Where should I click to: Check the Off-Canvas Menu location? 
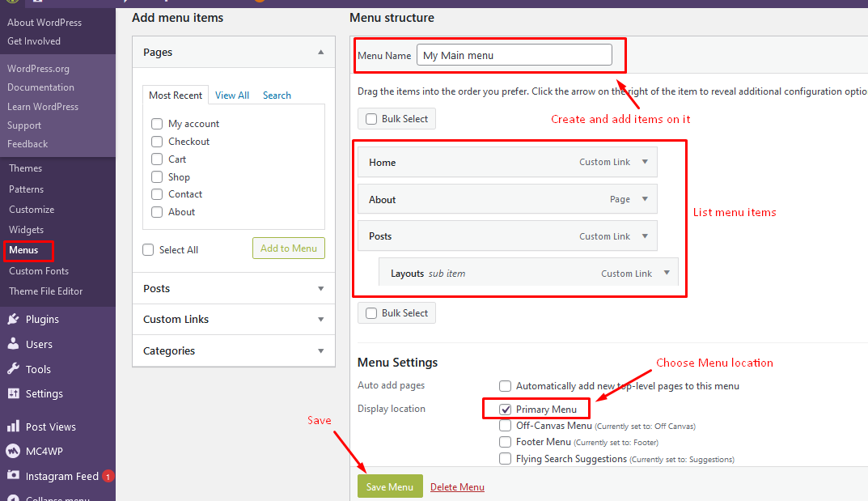(x=505, y=426)
